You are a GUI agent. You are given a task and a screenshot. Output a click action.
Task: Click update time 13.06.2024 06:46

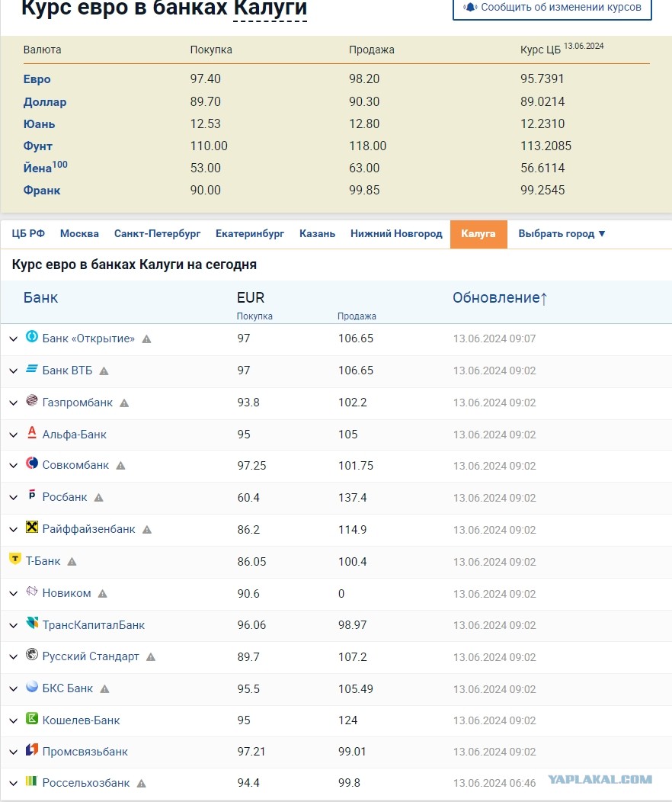tap(494, 783)
